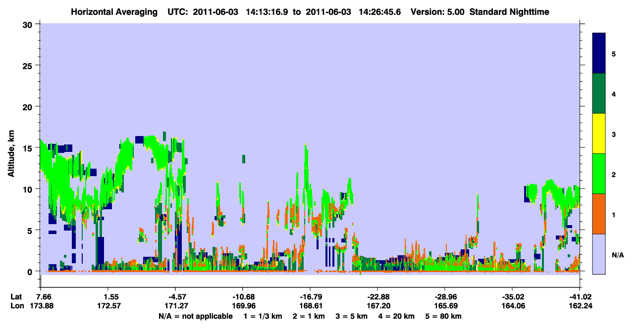644x330 pixels.
Task: Click the dark blue colorbar segment 5
Action: click(599, 53)
